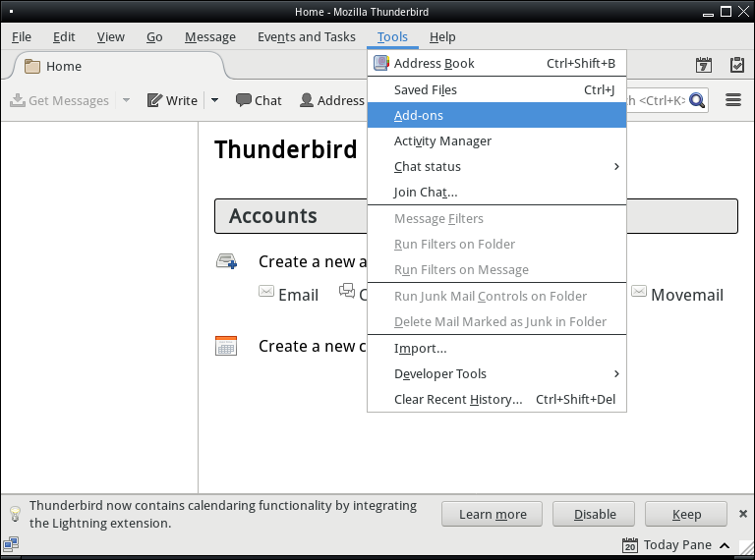Click the Write message button
The height and width of the screenshot is (560, 755).
click(172, 100)
